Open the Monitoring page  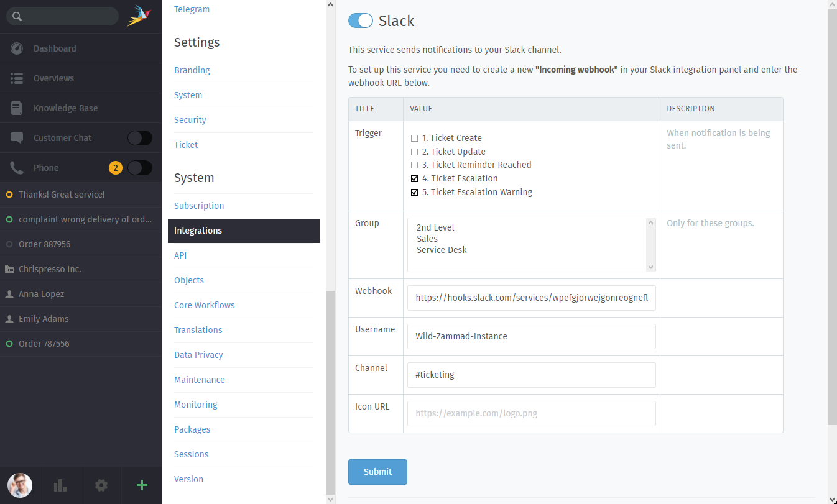(x=196, y=405)
